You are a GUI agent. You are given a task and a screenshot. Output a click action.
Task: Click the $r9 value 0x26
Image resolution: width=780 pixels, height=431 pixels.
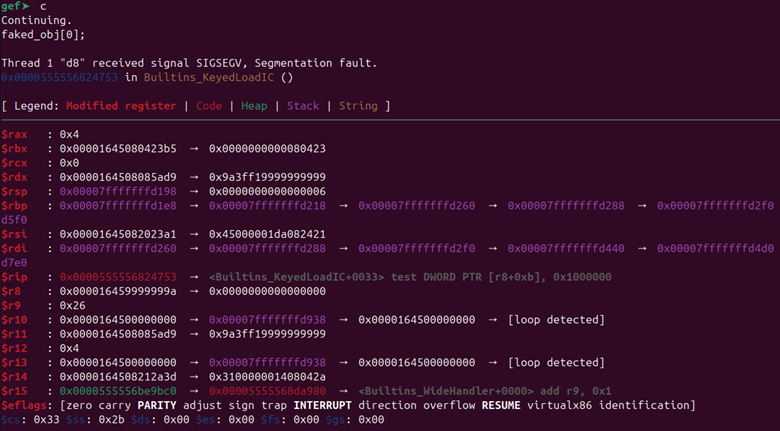pos(73,306)
